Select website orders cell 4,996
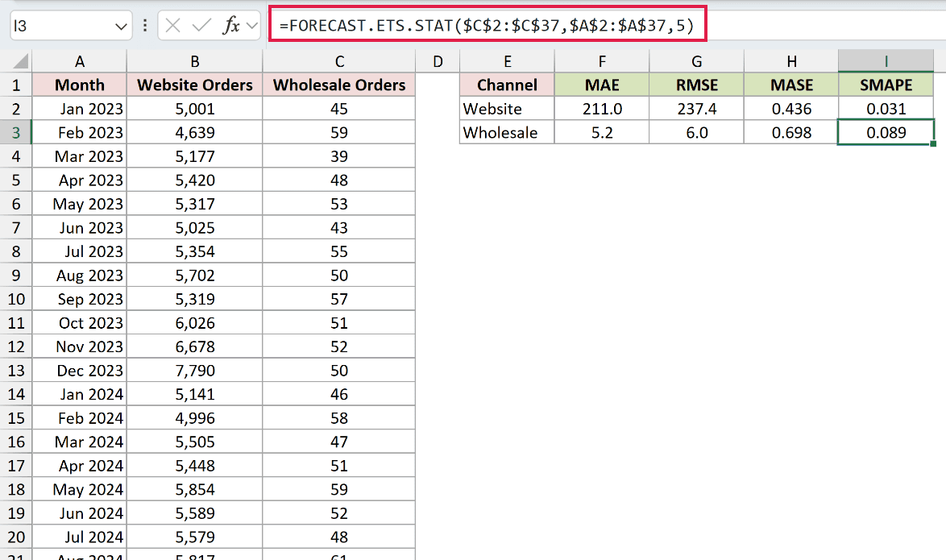 point(195,418)
